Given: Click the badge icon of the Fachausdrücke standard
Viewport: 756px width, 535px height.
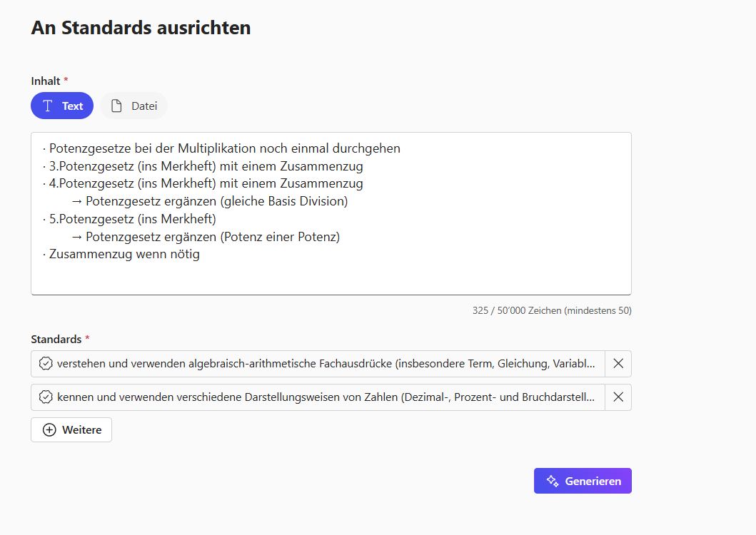Looking at the screenshot, I should coord(46,364).
